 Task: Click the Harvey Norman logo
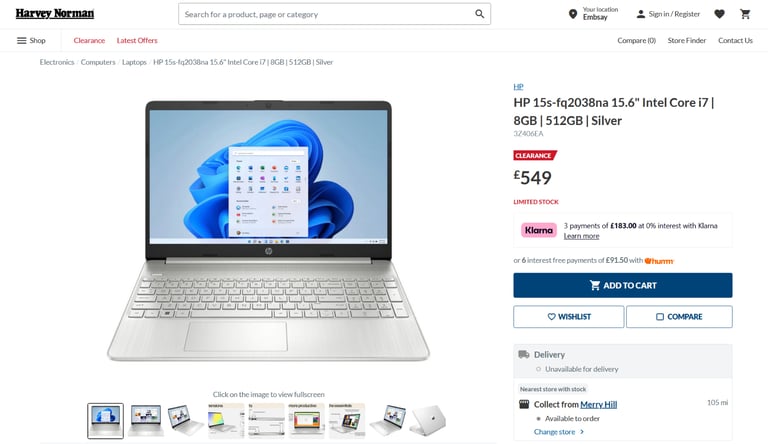click(x=55, y=14)
